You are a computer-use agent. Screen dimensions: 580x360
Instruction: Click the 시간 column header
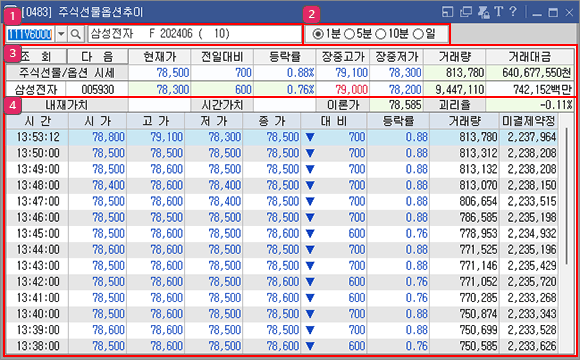click(37, 121)
